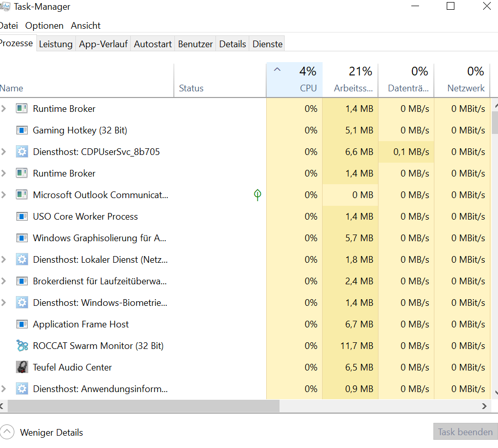Click horizontal scrollbar right arrow
The image size is (498, 448).
(484, 406)
